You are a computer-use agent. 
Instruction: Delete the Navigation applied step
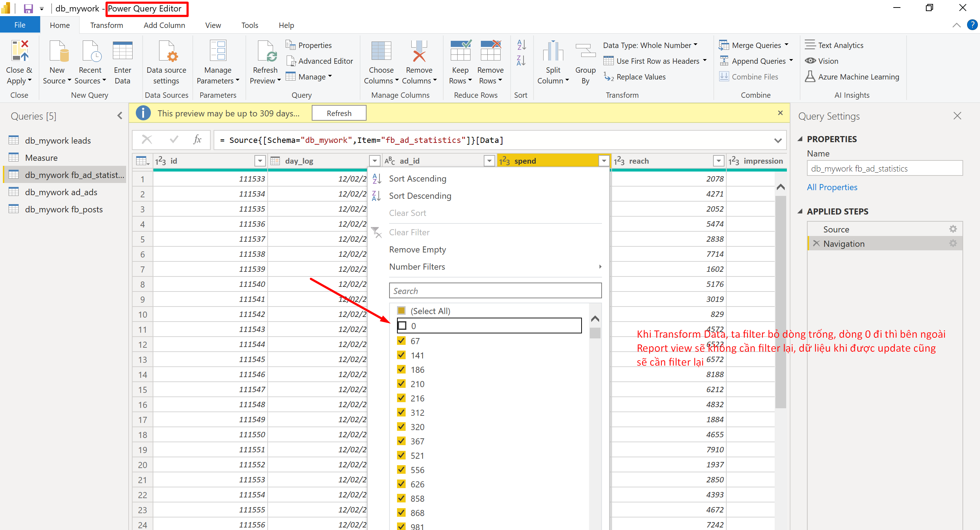point(816,243)
